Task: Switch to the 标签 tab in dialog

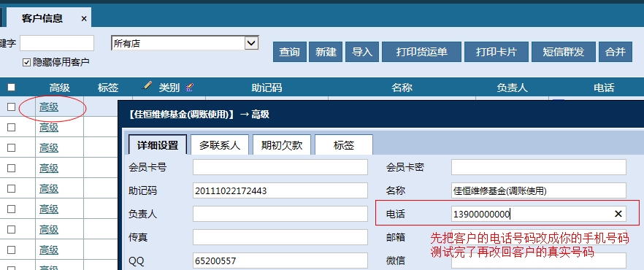Action: [344, 144]
